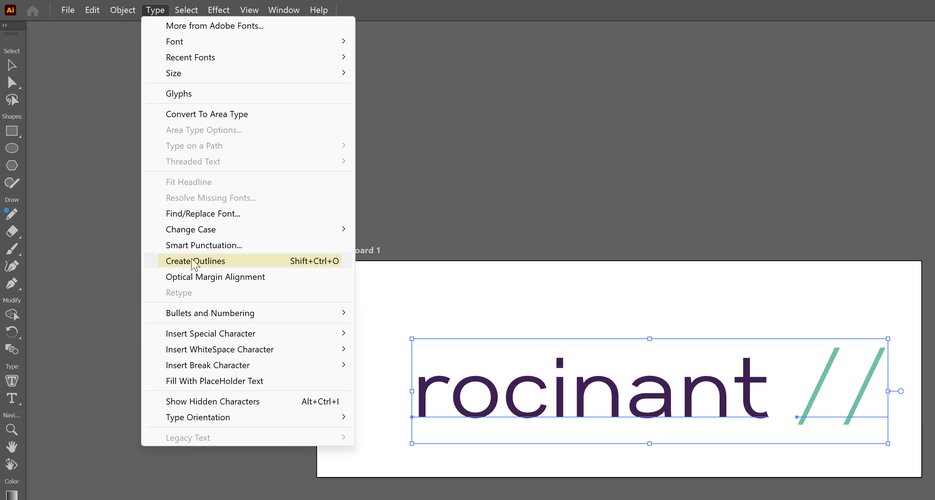Select the Pen tool
This screenshot has width=935, height=500.
pyautogui.click(x=11, y=284)
